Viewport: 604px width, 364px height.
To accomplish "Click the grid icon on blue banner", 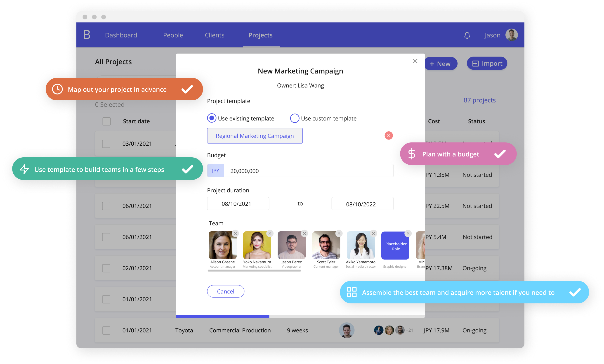I will click(x=352, y=292).
